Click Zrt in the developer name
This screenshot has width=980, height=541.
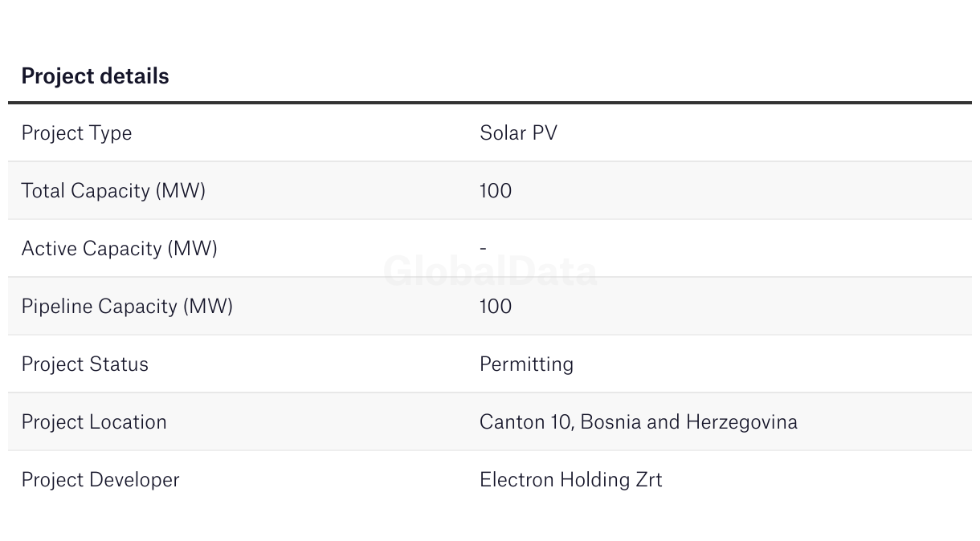tap(648, 480)
